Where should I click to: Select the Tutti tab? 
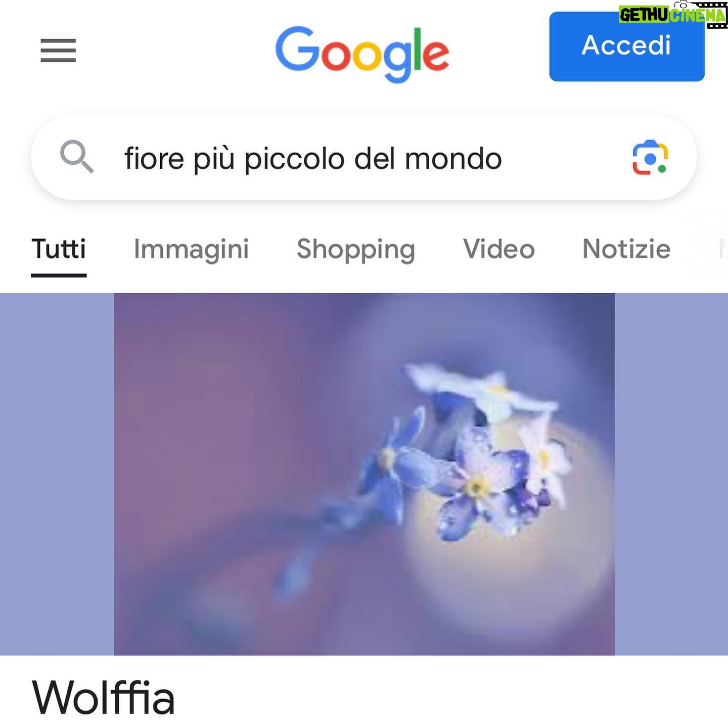(59, 249)
